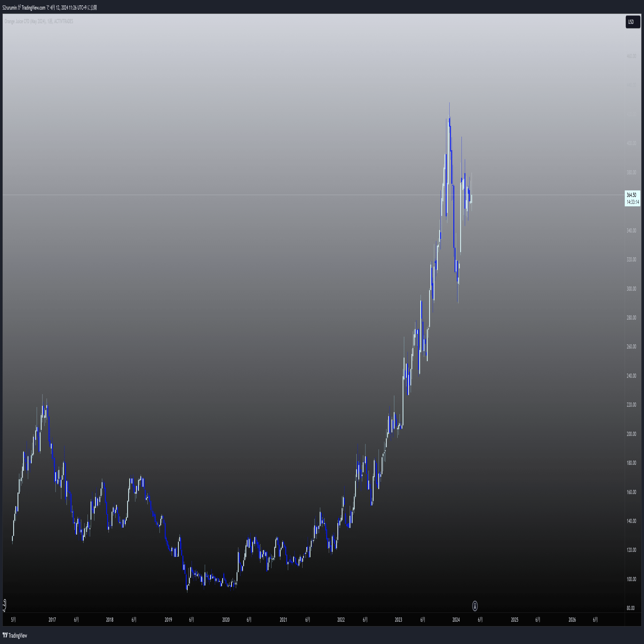The image size is (644, 644).
Task: Click the 14:33:14 bar countdown timer
Action: pos(632,202)
